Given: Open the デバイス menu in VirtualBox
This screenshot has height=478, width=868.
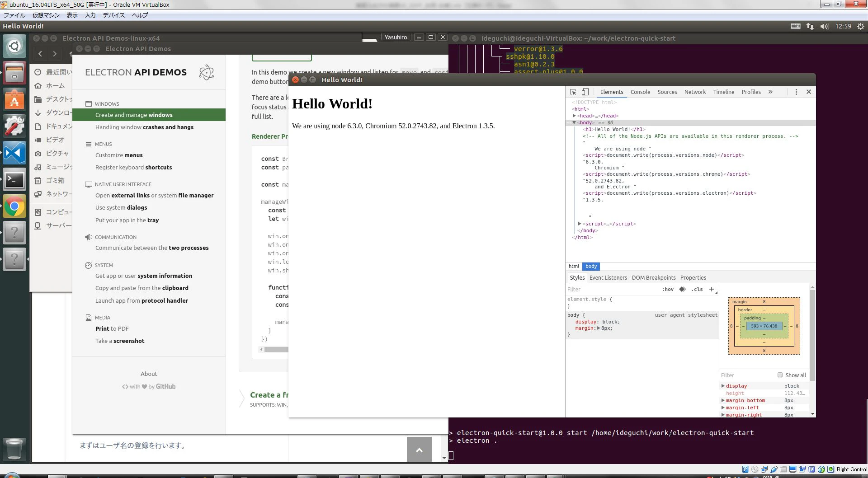Looking at the screenshot, I should click(113, 15).
